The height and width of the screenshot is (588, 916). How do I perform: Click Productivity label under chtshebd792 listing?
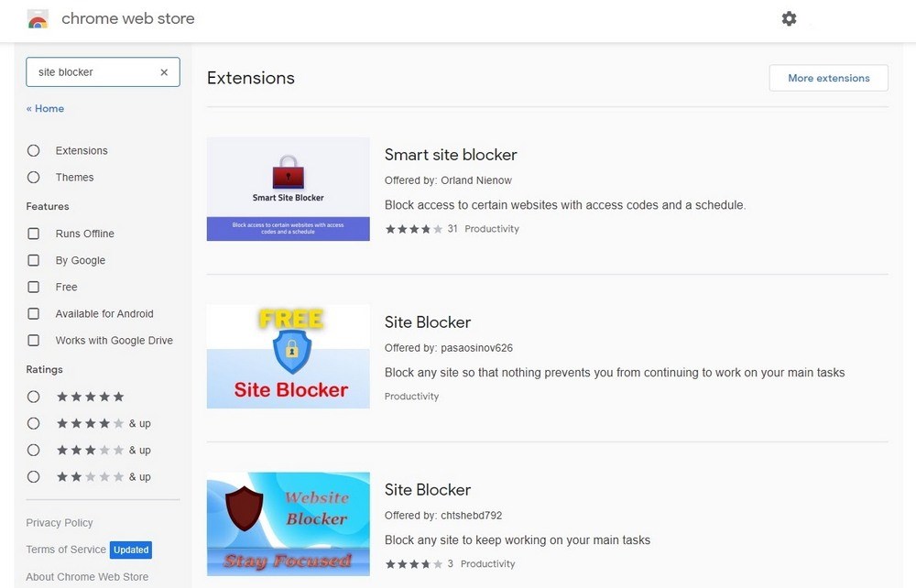point(488,564)
